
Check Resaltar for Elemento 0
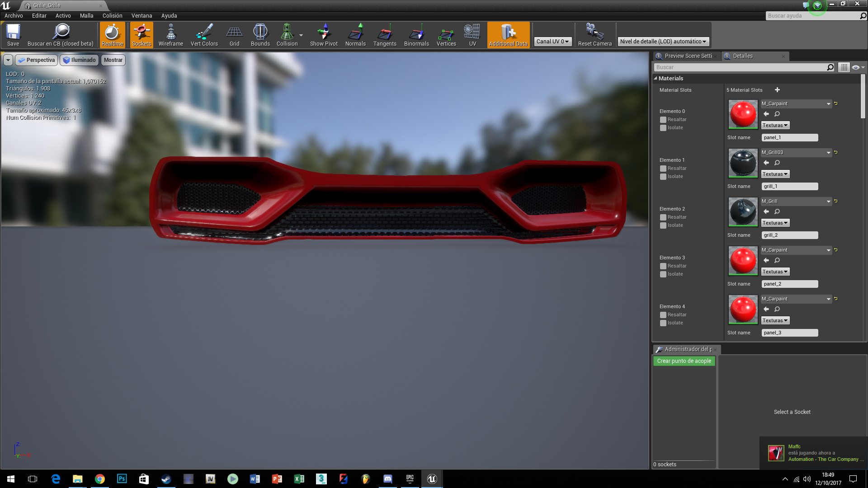(x=663, y=120)
